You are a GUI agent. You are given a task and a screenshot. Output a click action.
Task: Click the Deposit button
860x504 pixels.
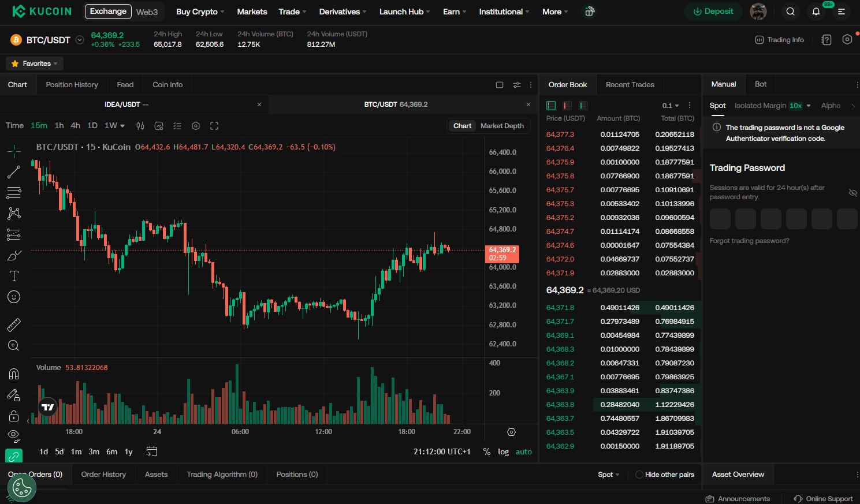[713, 12]
